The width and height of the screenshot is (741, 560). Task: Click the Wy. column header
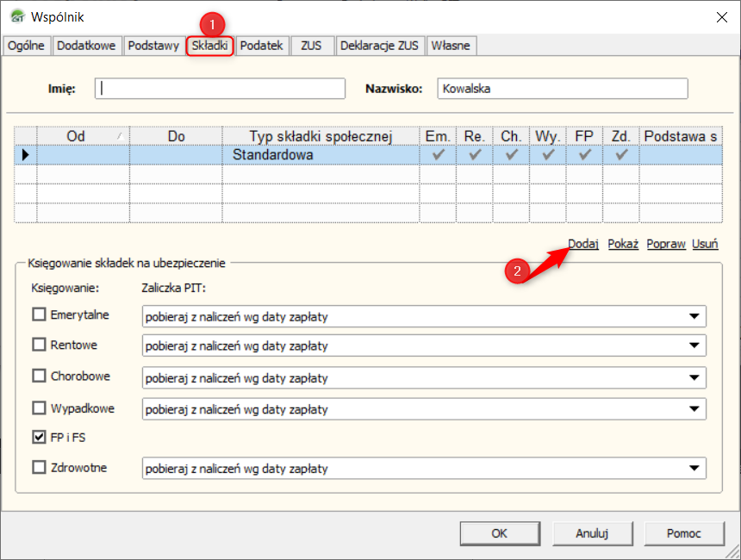tap(548, 136)
